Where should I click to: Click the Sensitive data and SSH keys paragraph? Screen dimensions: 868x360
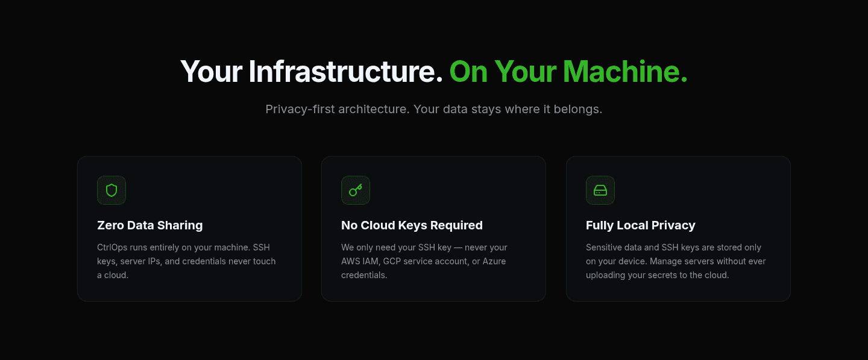coord(676,261)
